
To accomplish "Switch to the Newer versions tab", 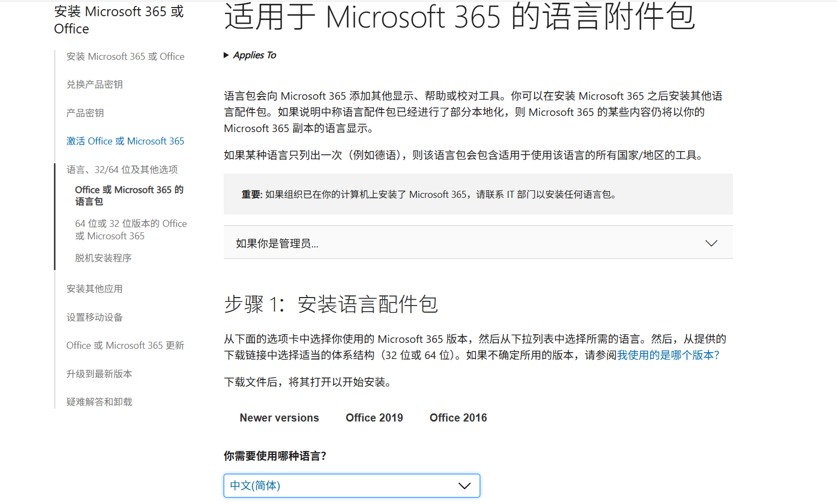I will 279,418.
